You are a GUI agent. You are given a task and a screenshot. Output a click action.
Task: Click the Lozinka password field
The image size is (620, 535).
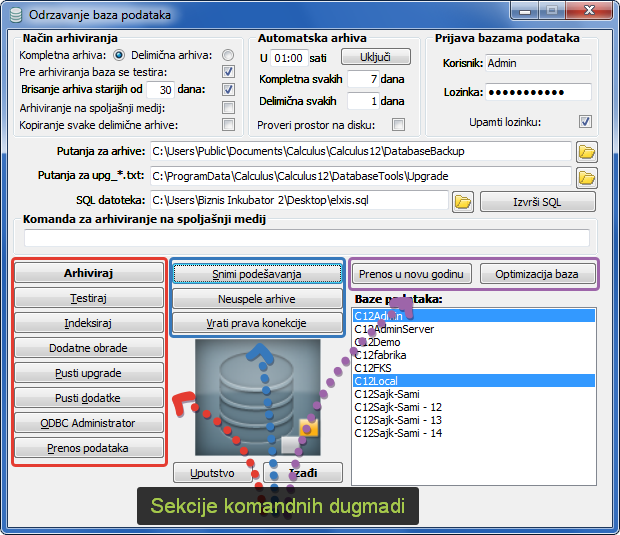point(538,92)
